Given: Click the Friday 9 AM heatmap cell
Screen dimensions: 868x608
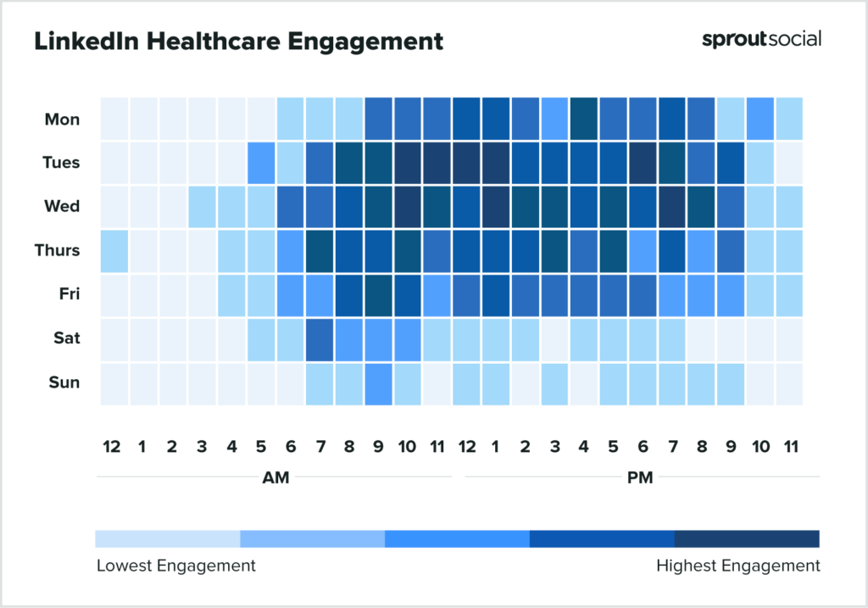Looking at the screenshot, I should (377, 295).
